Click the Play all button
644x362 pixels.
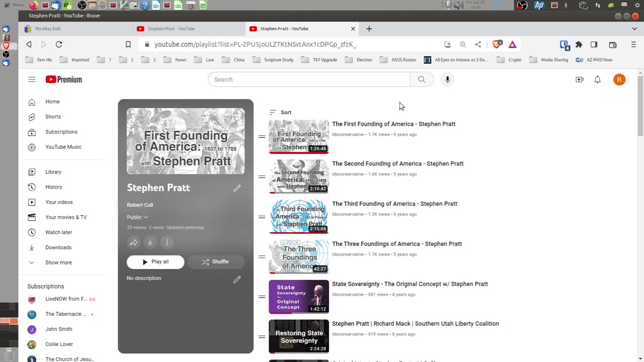coord(155,262)
